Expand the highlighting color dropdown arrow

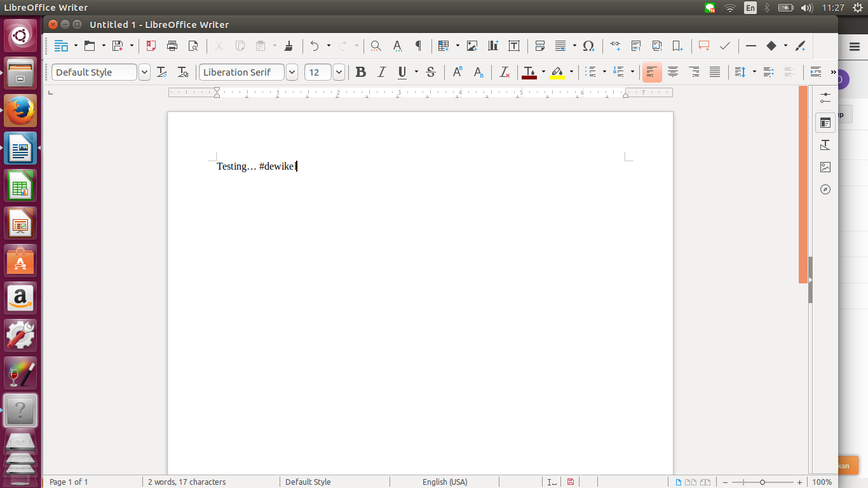571,72
